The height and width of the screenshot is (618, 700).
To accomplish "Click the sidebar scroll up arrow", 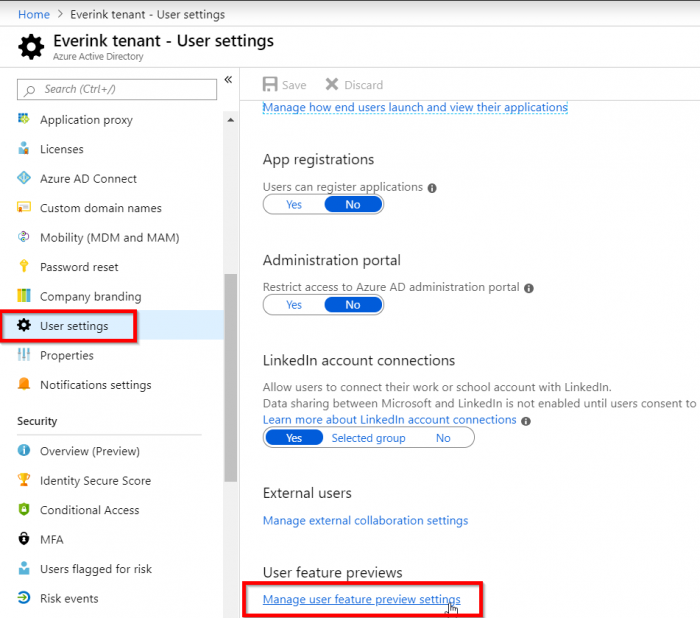I will [x=230, y=120].
